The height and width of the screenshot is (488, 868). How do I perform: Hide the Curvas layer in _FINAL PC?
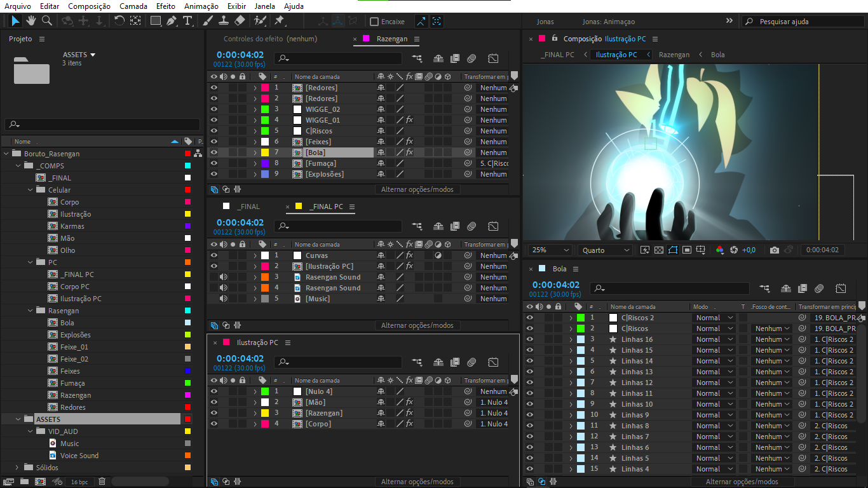[x=214, y=255]
